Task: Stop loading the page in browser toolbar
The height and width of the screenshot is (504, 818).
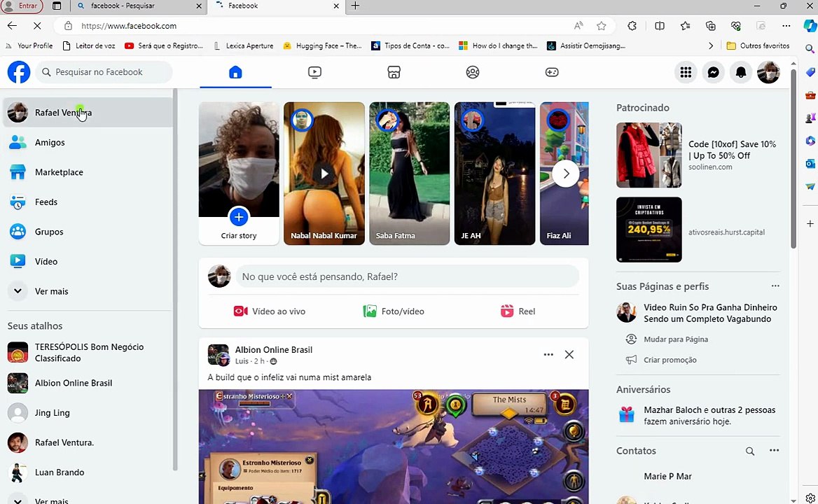Action: pos(37,25)
